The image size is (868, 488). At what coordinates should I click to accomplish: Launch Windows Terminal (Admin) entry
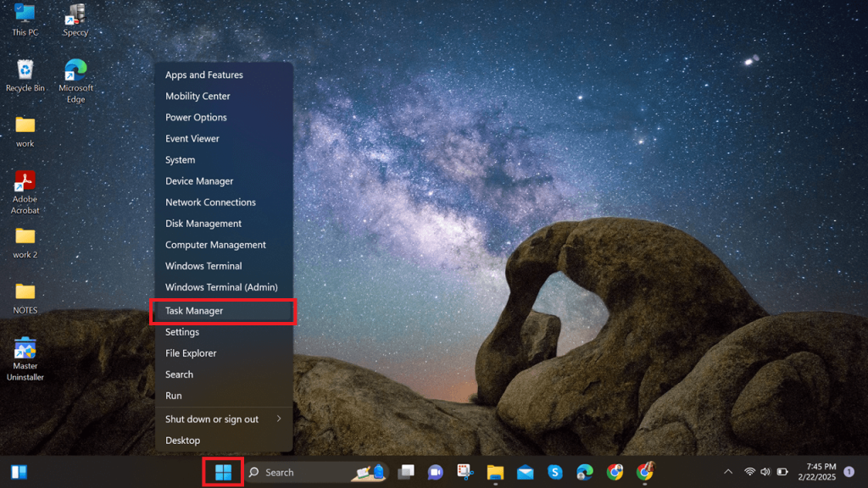point(224,287)
